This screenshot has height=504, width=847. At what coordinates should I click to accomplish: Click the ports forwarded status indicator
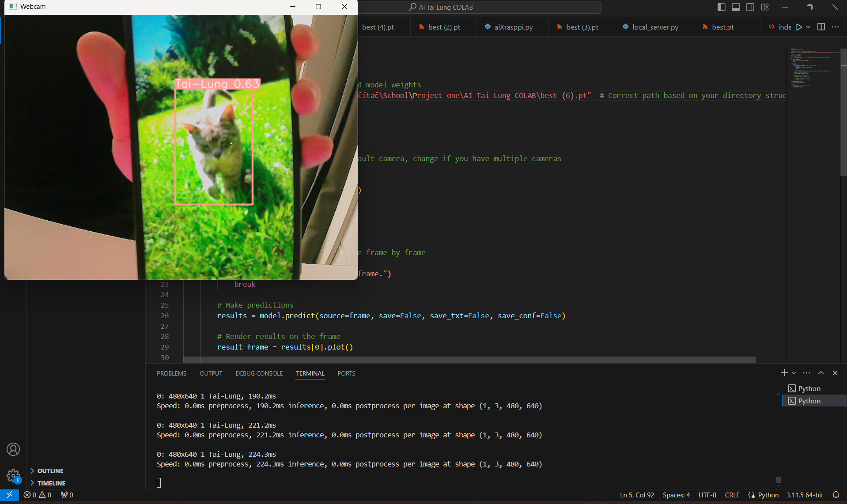67,495
